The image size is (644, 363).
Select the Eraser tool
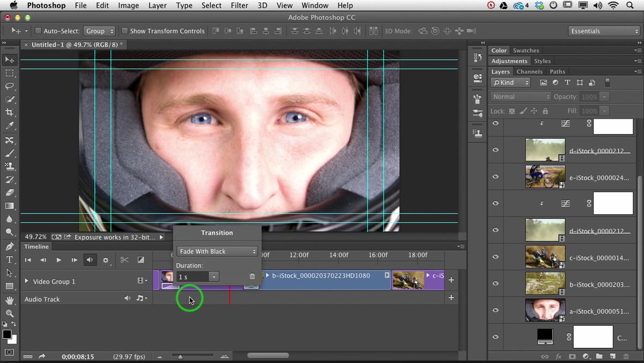pos(10,192)
